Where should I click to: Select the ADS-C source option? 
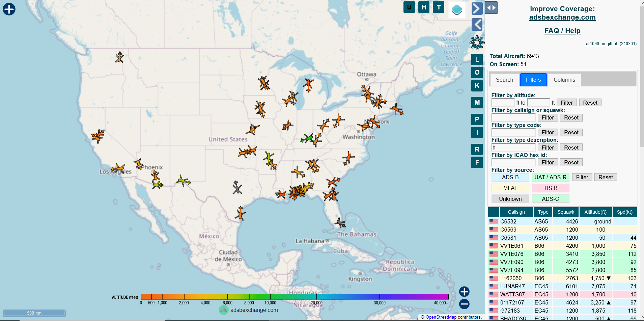[550, 199]
